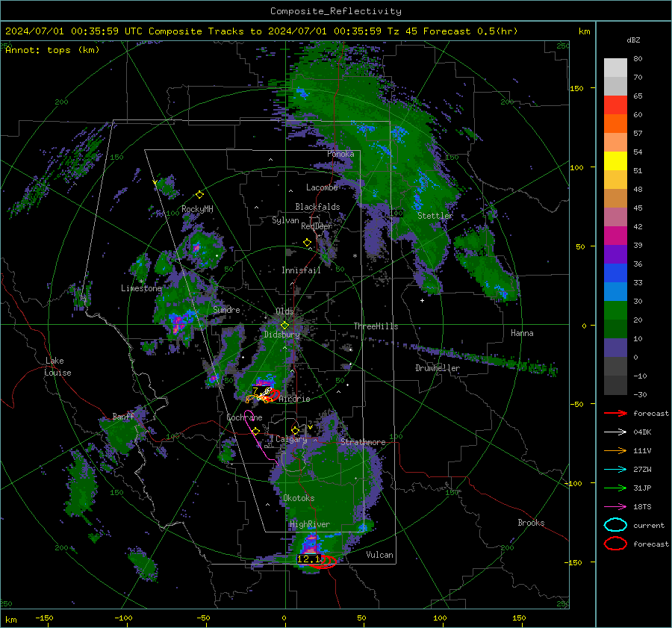Click the Banff label

[x=123, y=416]
